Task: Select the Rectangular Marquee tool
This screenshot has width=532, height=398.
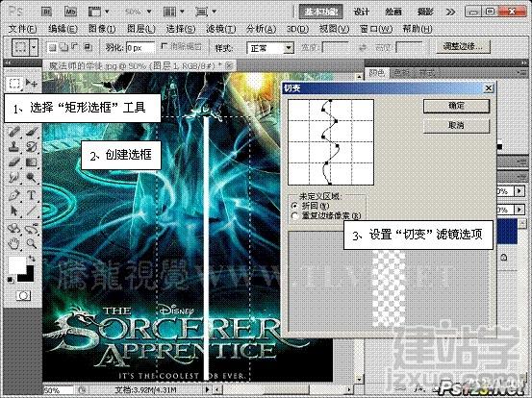Action: click(13, 83)
